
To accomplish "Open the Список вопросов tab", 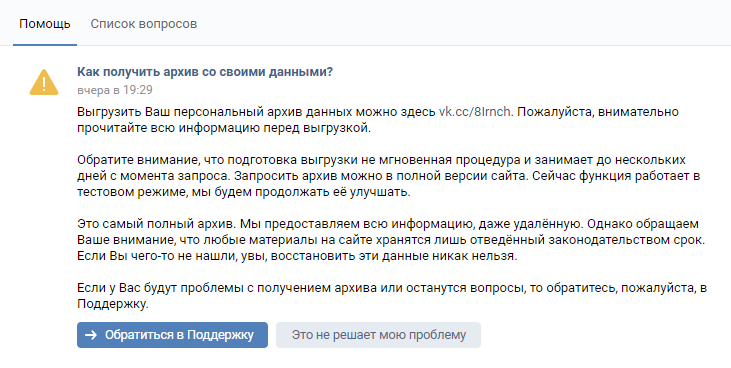I will (x=144, y=24).
